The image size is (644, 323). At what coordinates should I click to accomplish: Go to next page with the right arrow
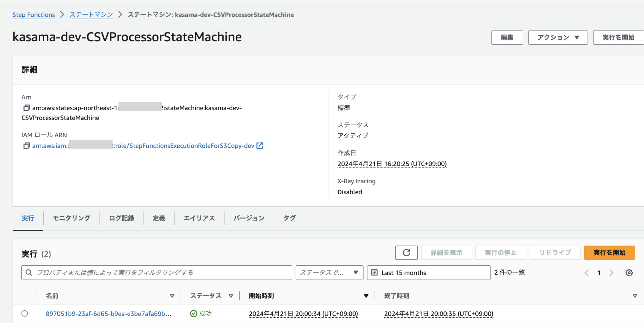(x=611, y=273)
